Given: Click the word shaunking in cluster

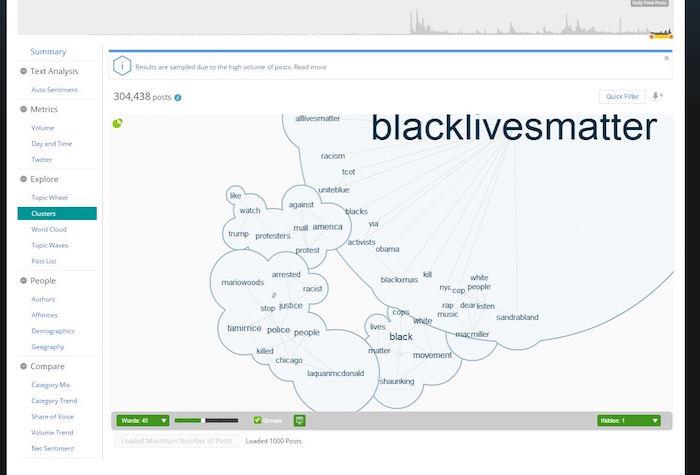Looking at the screenshot, I should pos(397,381).
